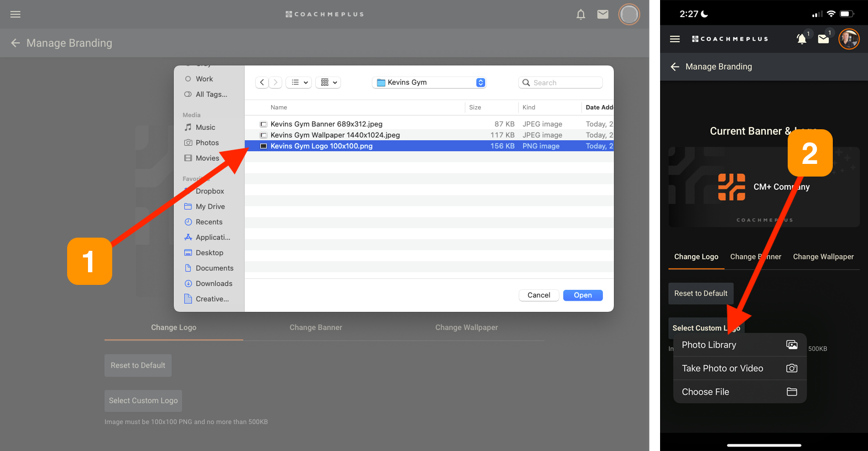Click the Search field in file dialog
The image size is (868, 451).
[x=561, y=82]
